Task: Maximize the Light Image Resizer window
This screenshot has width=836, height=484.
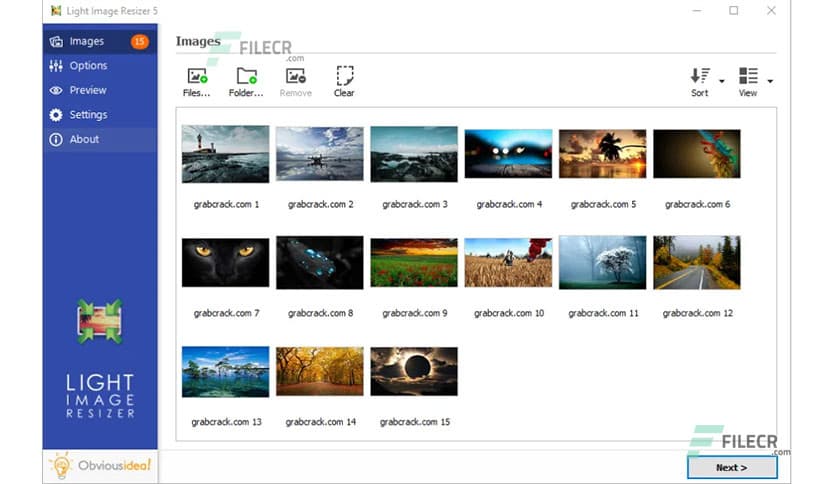Action: pyautogui.click(x=734, y=11)
